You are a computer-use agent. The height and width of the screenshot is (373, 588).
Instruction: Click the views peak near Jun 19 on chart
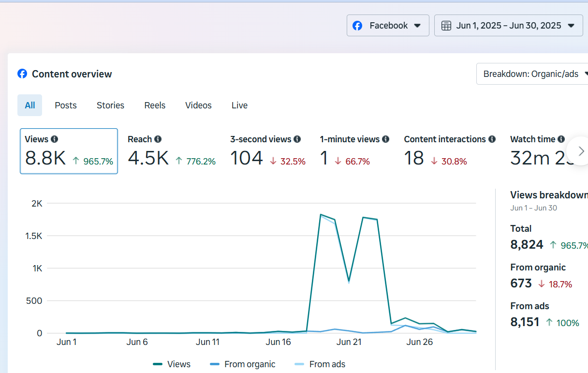tap(321, 214)
